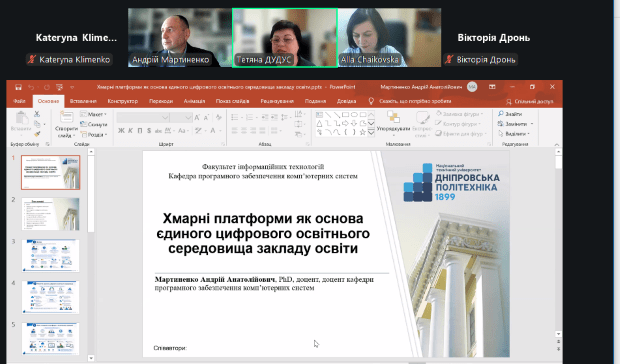Open the Вставлення ribbon tab
The height and width of the screenshot is (364, 620).
tap(83, 101)
